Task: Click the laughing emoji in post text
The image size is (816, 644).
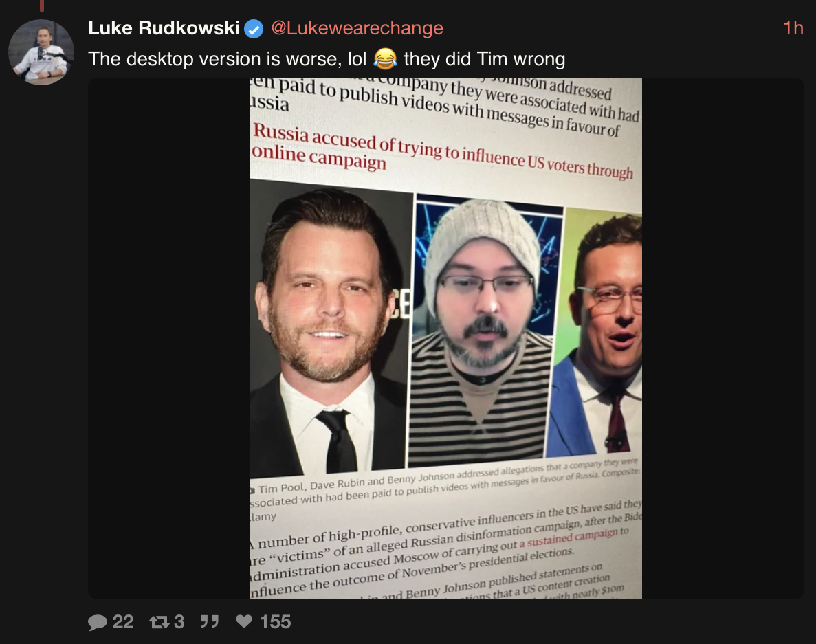Action: point(385,59)
